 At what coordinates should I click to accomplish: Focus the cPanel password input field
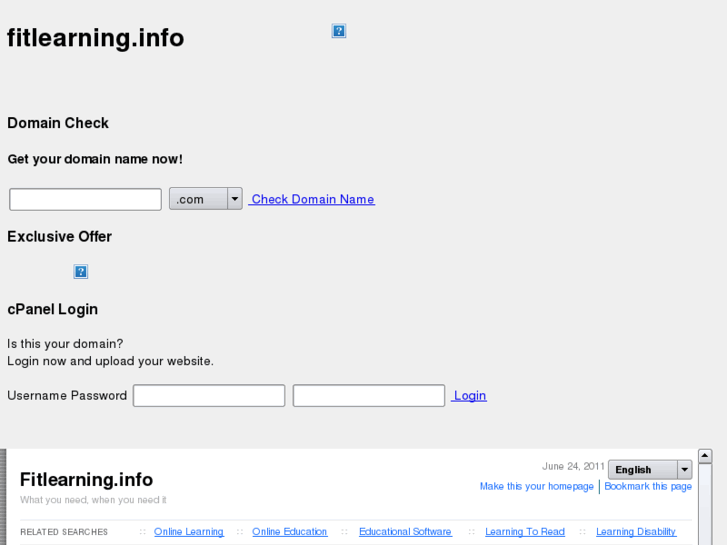coord(369,396)
